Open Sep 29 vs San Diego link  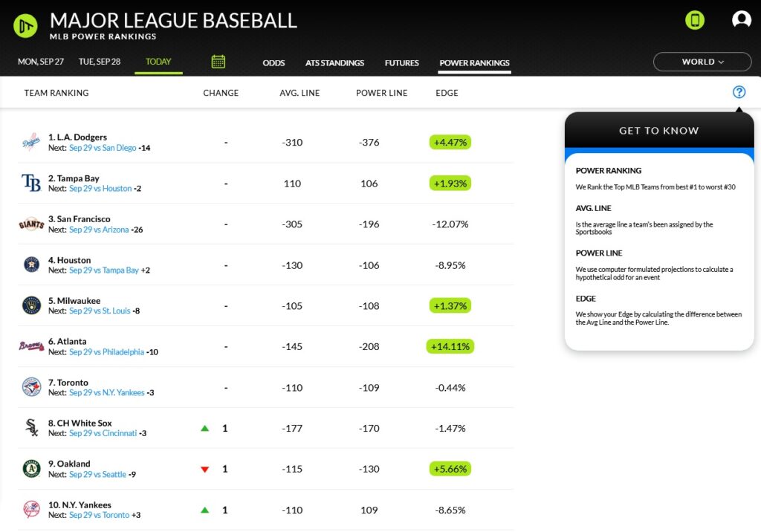pos(103,148)
